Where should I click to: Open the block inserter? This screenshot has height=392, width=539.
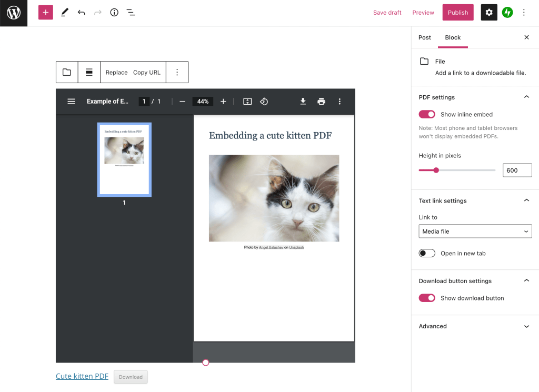(45, 12)
